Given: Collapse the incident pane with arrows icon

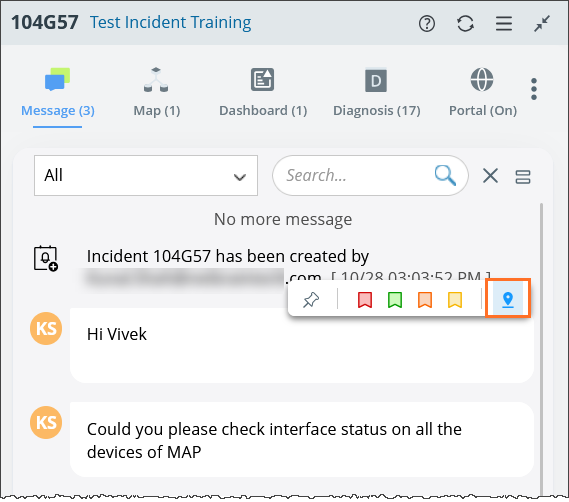Looking at the screenshot, I should [542, 24].
